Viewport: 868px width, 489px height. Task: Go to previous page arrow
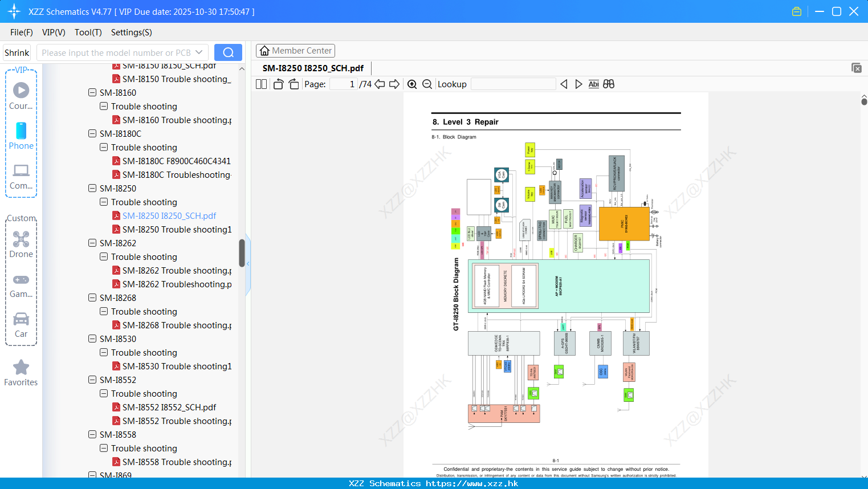pyautogui.click(x=380, y=84)
